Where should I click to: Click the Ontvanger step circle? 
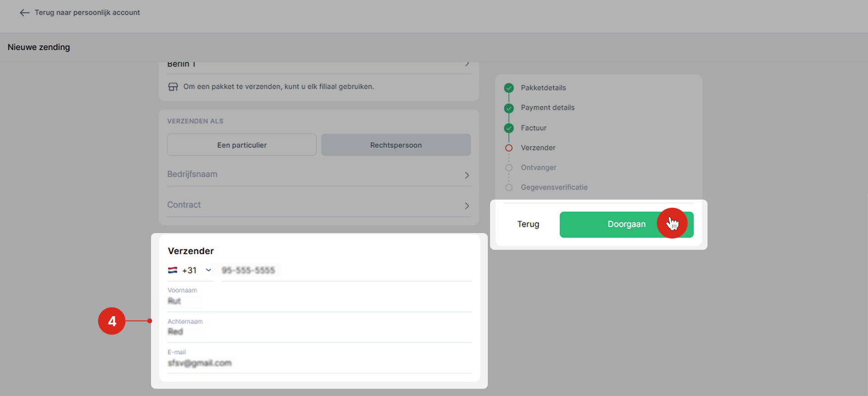(x=509, y=167)
